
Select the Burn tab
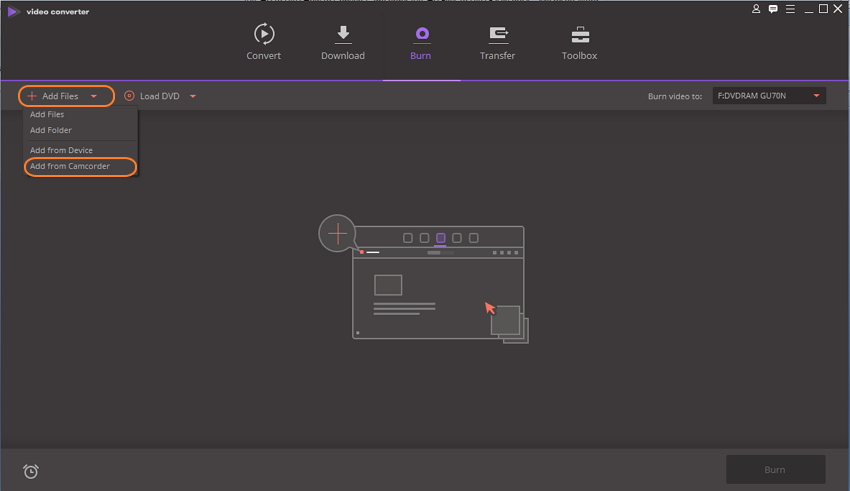(x=421, y=42)
